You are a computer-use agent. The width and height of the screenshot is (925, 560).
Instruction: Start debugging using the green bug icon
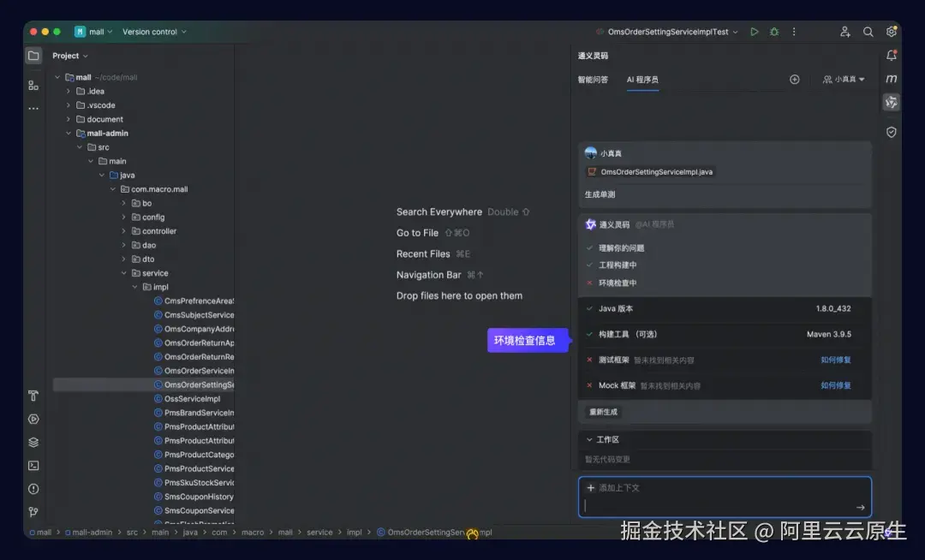coord(774,31)
